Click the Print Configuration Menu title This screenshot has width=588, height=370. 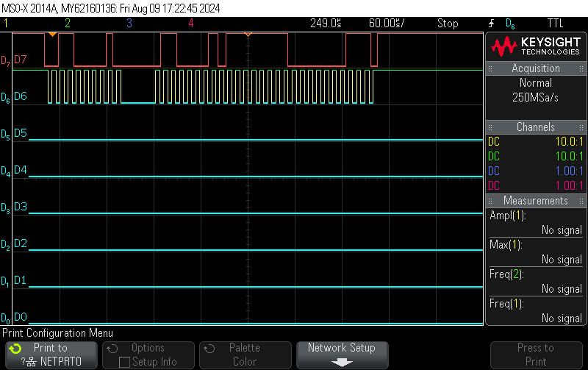[x=57, y=333]
